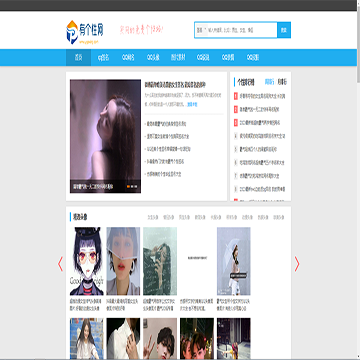
Task: Open the second navigation menu item
Action: pos(103,58)
